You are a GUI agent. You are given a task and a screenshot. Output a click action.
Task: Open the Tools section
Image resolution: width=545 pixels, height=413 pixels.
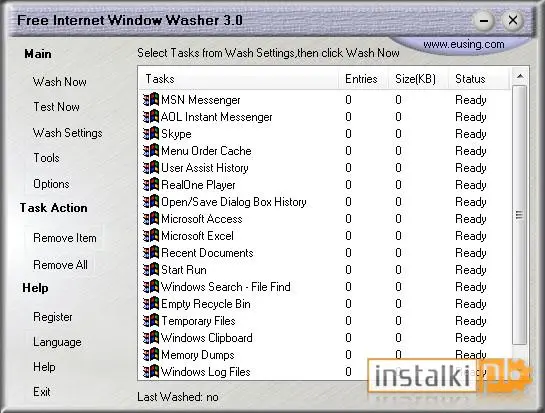46,158
